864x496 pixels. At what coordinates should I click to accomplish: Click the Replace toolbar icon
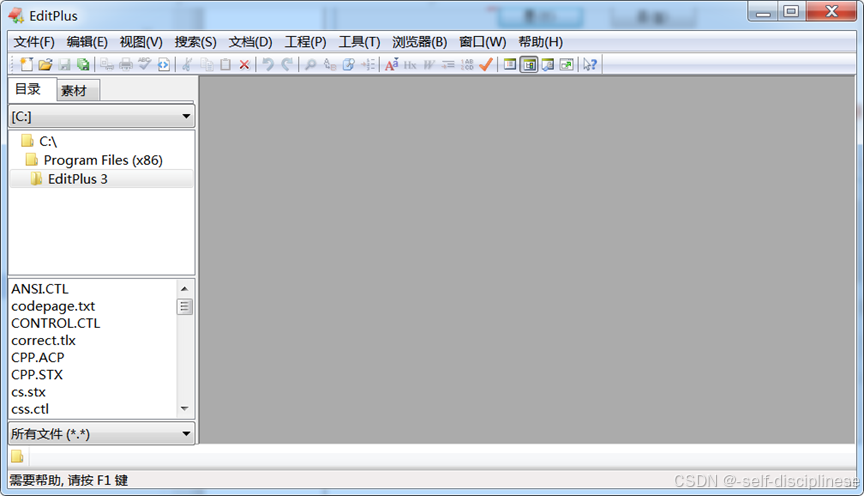[330, 64]
